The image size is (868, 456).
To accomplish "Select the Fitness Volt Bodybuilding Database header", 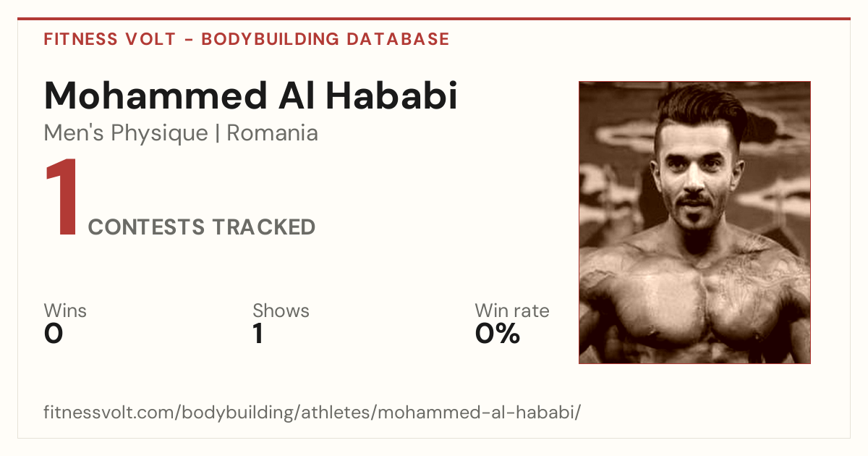I will pos(247,39).
